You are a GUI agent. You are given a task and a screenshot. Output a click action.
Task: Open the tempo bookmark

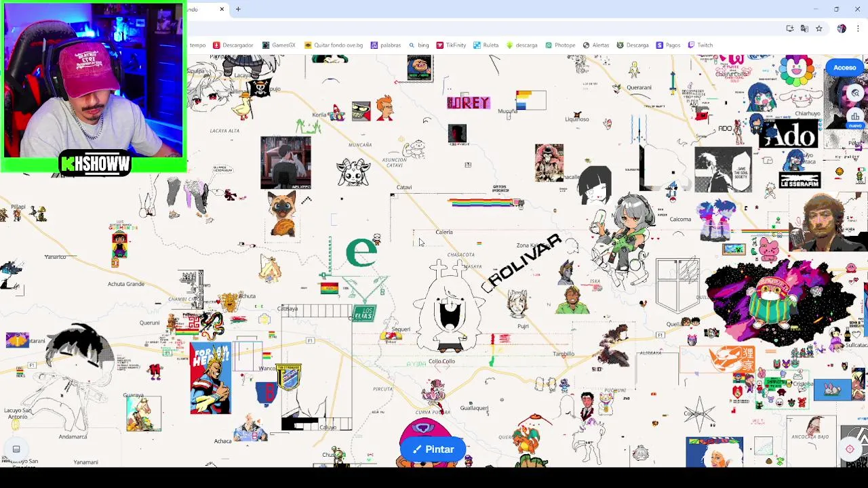(x=197, y=45)
